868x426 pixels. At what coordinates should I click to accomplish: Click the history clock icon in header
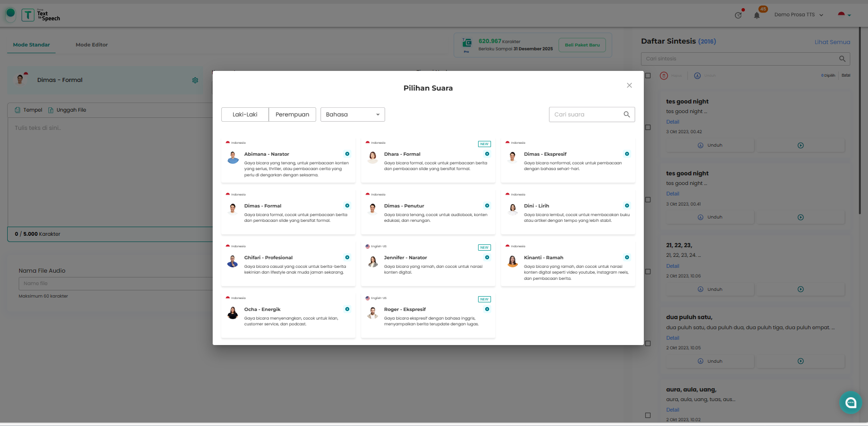tap(738, 15)
